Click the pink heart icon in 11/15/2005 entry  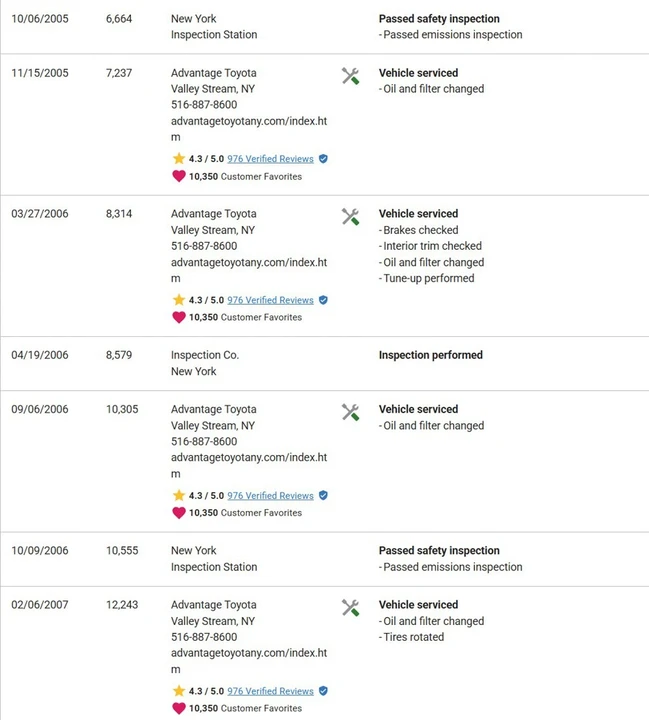click(179, 176)
